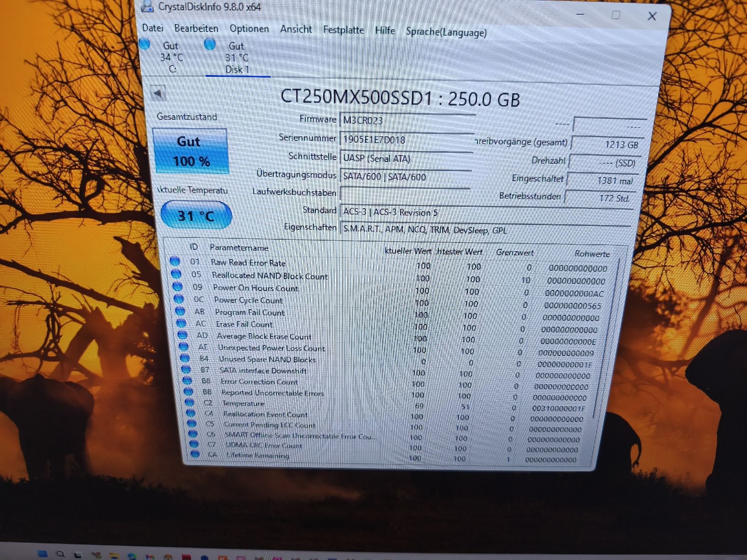Click the empty Laufwerksbuchstaben field
Viewport: 747px width, 560px height.
click(405, 194)
